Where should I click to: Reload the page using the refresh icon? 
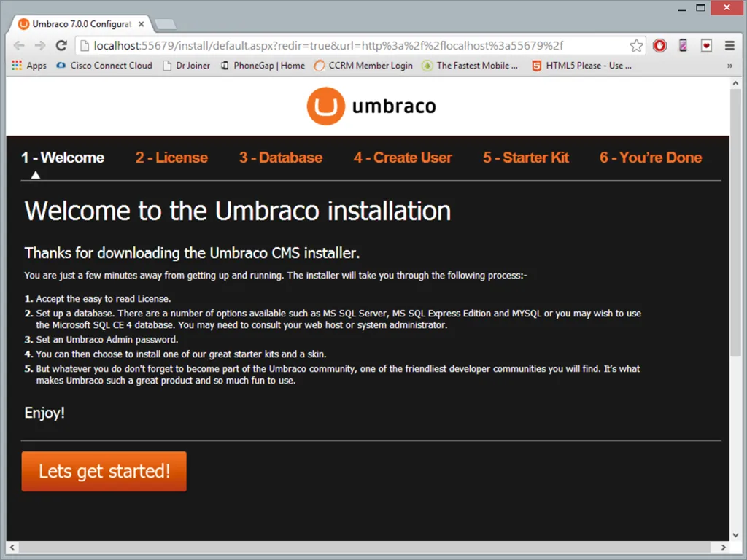pyautogui.click(x=61, y=45)
